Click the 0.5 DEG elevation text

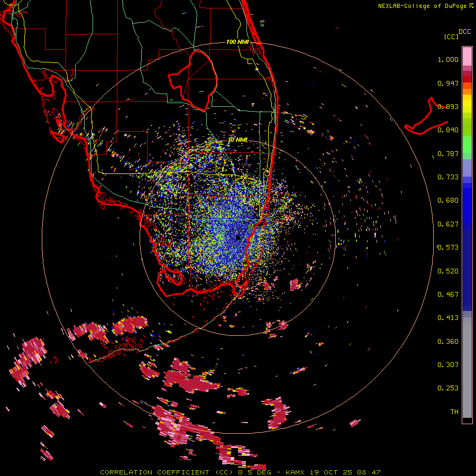(254, 472)
